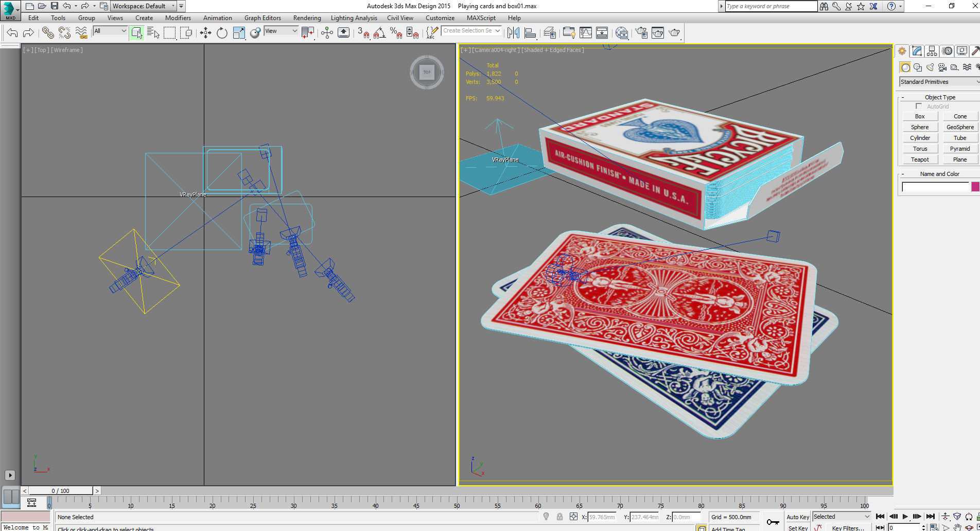Open the Select by Name dialog
The width and height of the screenshot is (980, 531).
point(153,33)
